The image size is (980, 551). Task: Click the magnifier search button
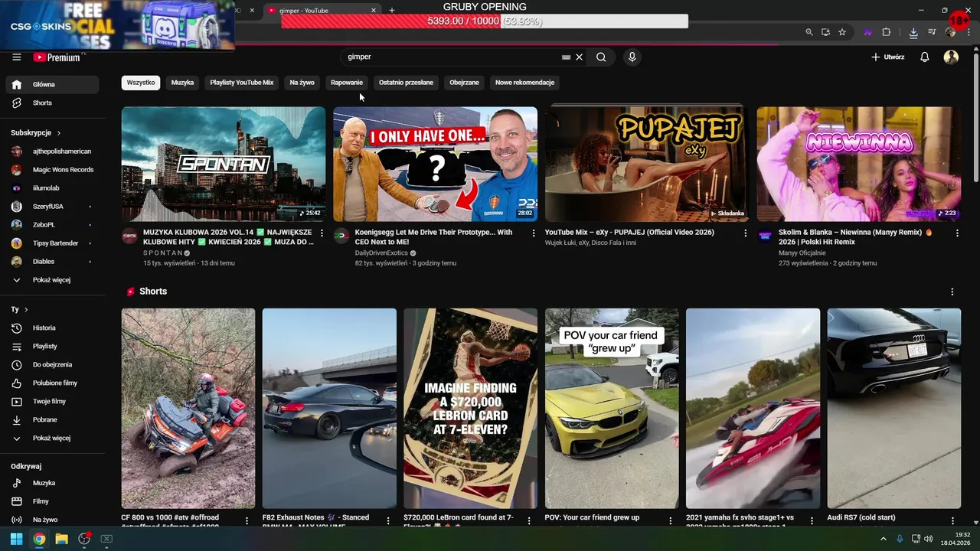pyautogui.click(x=601, y=57)
